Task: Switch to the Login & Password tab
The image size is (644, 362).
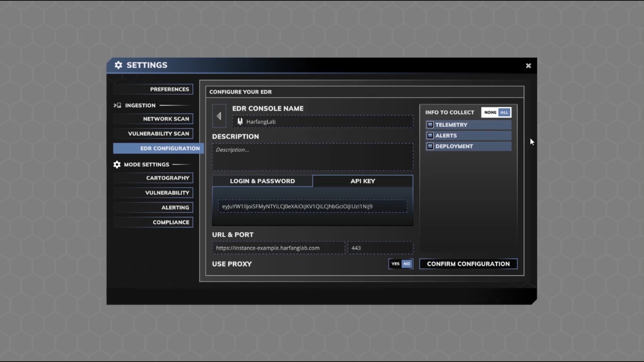Action: (262, 181)
